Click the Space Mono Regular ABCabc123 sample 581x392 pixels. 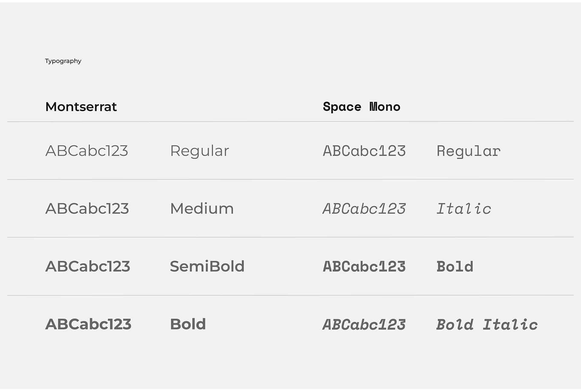point(364,151)
